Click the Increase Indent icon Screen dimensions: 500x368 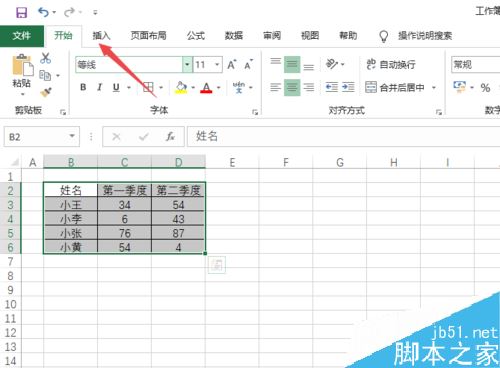(348, 87)
